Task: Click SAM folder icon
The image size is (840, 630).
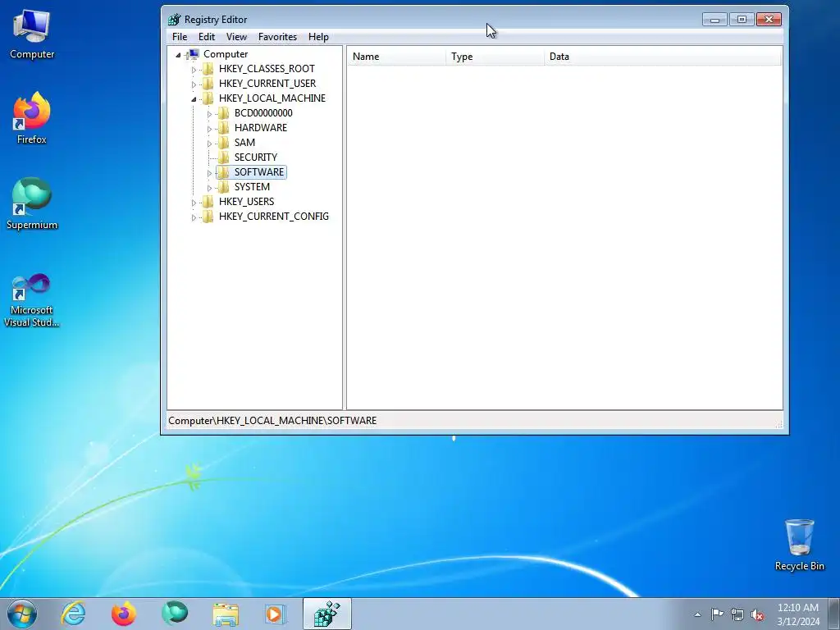Action: click(223, 143)
